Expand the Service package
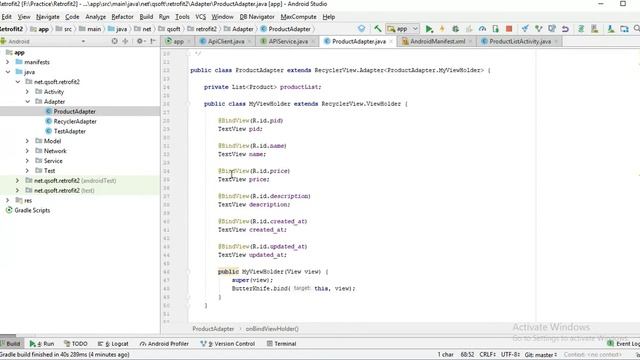The width and height of the screenshot is (640, 360). [27, 161]
